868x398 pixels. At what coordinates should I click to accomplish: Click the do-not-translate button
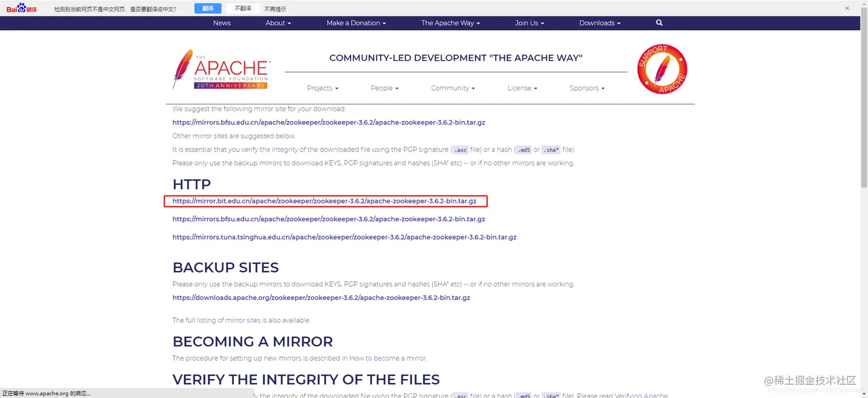[242, 9]
